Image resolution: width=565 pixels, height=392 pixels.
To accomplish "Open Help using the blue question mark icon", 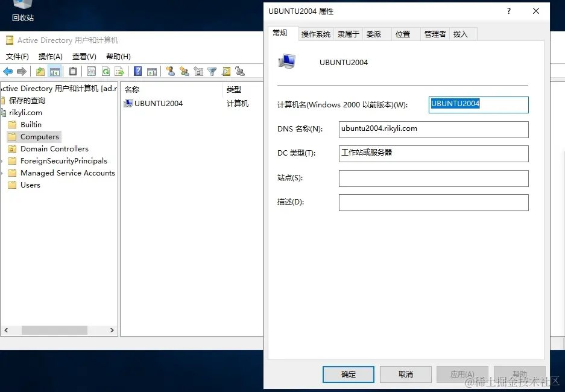I will pos(138,71).
